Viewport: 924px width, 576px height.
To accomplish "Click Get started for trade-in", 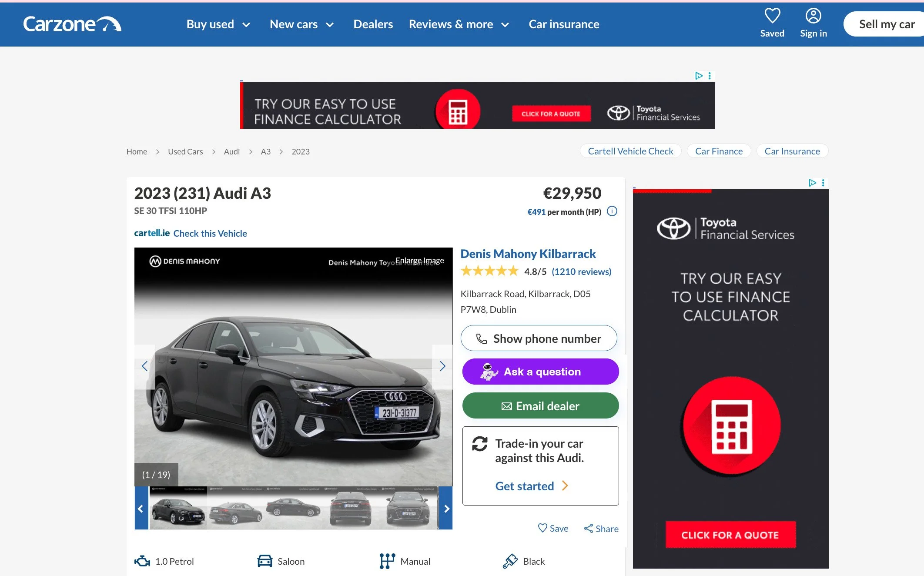I will click(532, 486).
